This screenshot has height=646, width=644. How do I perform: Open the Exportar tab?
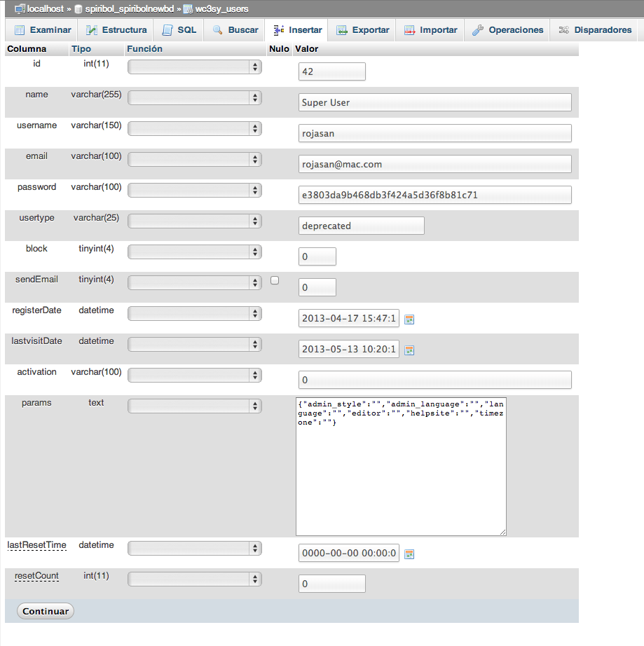362,30
